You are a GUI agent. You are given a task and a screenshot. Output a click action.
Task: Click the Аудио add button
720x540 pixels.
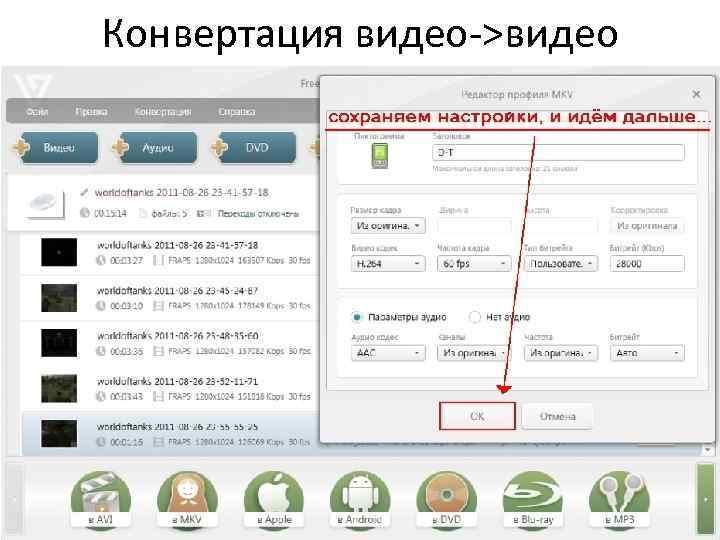click(x=156, y=148)
